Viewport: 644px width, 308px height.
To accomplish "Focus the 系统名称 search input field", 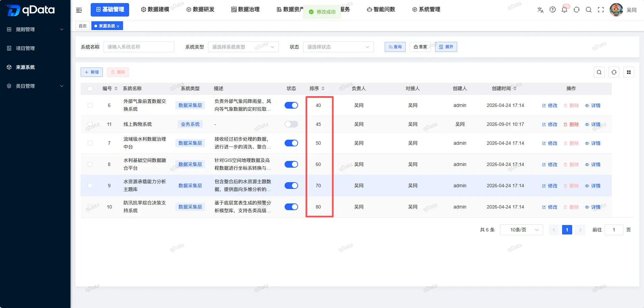I will pos(139,47).
